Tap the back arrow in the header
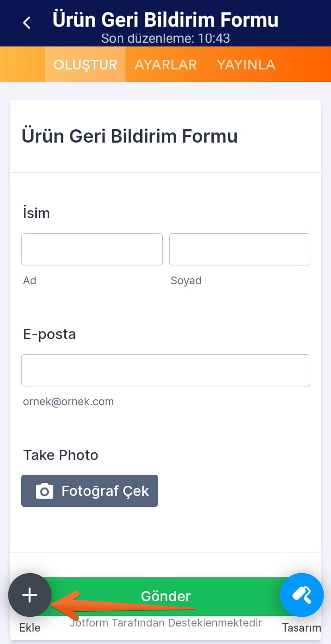Screen dimensions: 331x644 pos(27,23)
